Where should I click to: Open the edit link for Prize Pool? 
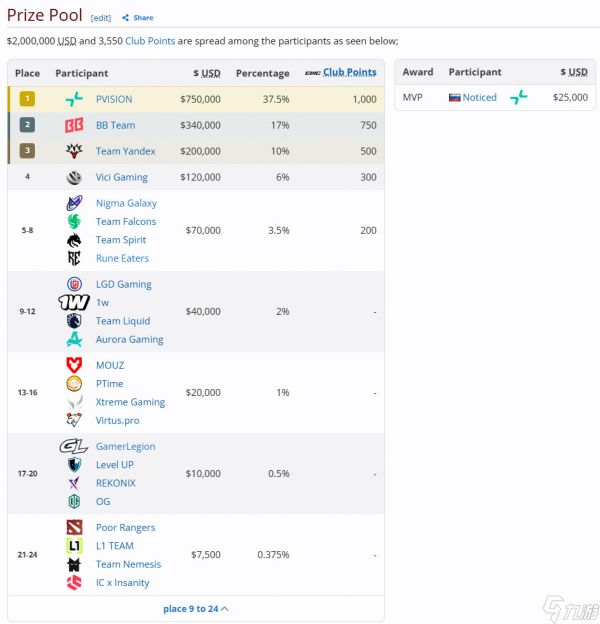tap(101, 18)
